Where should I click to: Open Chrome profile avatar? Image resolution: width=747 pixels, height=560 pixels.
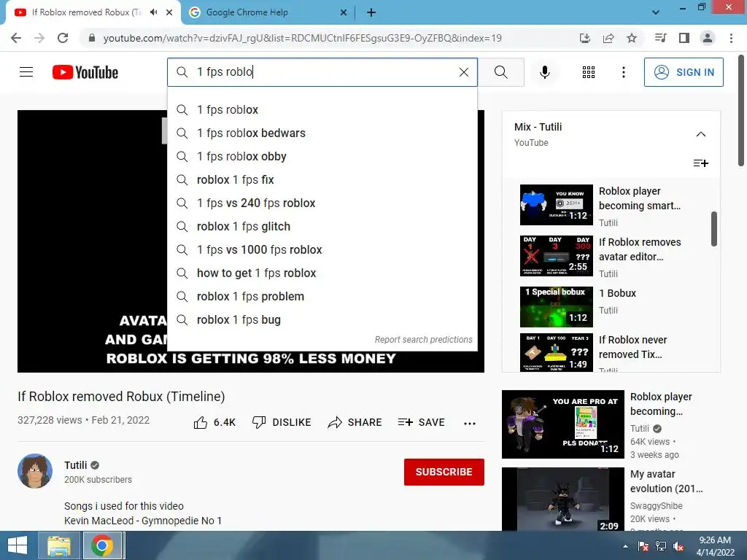pyautogui.click(x=708, y=38)
